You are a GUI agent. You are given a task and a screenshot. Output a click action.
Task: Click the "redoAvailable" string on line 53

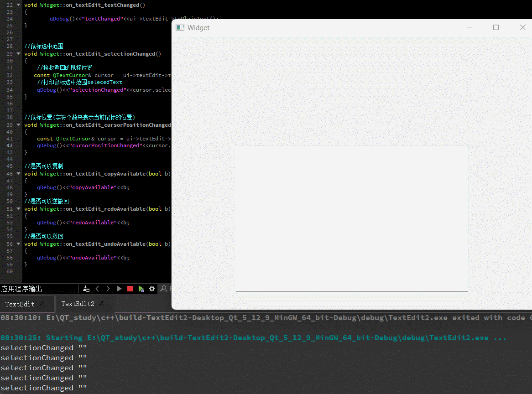pos(93,223)
